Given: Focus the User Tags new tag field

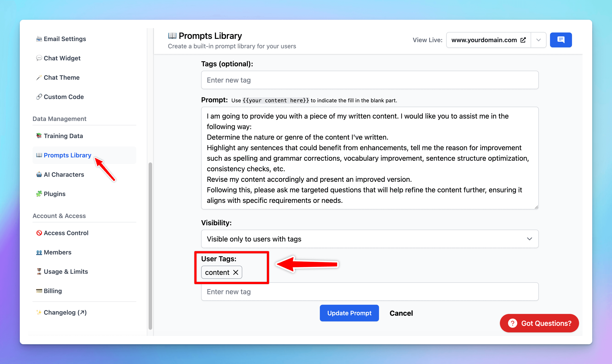Looking at the screenshot, I should (x=370, y=292).
